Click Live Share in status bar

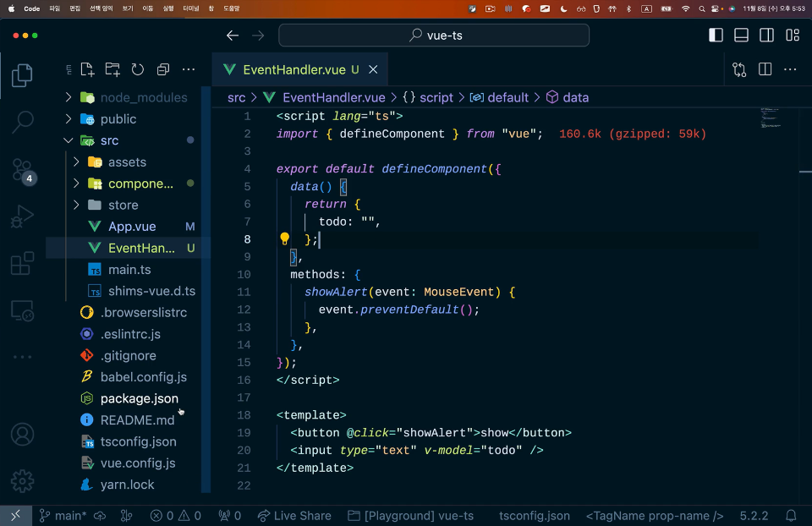(294, 516)
